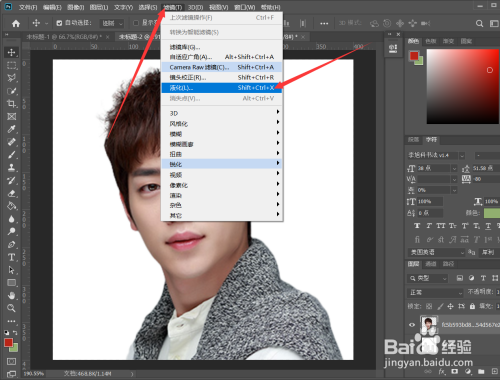Toggle underline T in character panel
Viewport: 500px width, 380px height.
pos(488,226)
